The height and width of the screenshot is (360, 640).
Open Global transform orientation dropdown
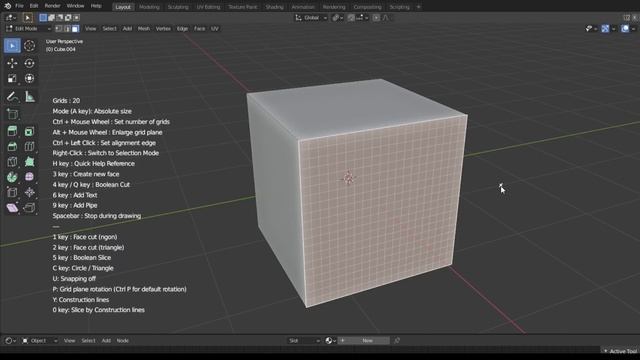(x=311, y=18)
